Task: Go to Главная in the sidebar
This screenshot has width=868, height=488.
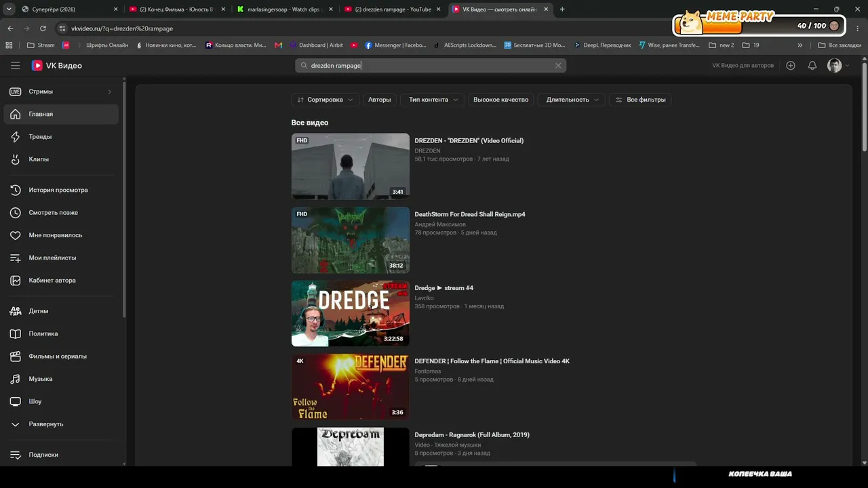Action: pos(61,114)
